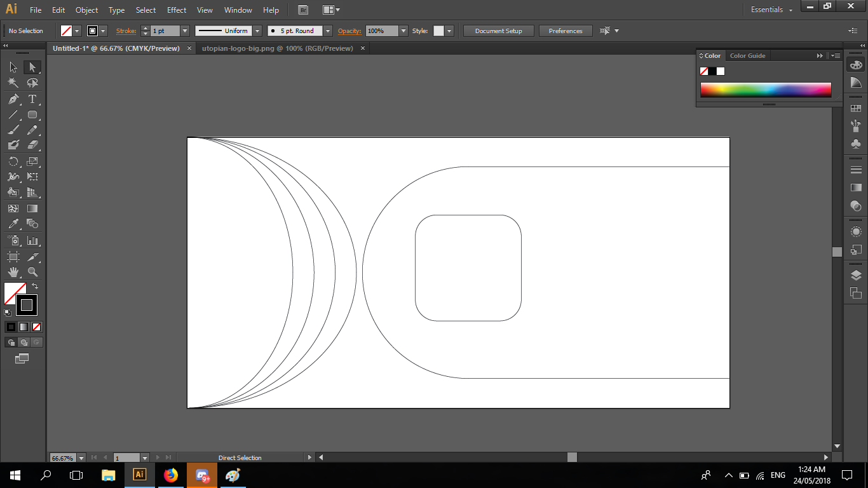Open the File menu

(x=36, y=10)
